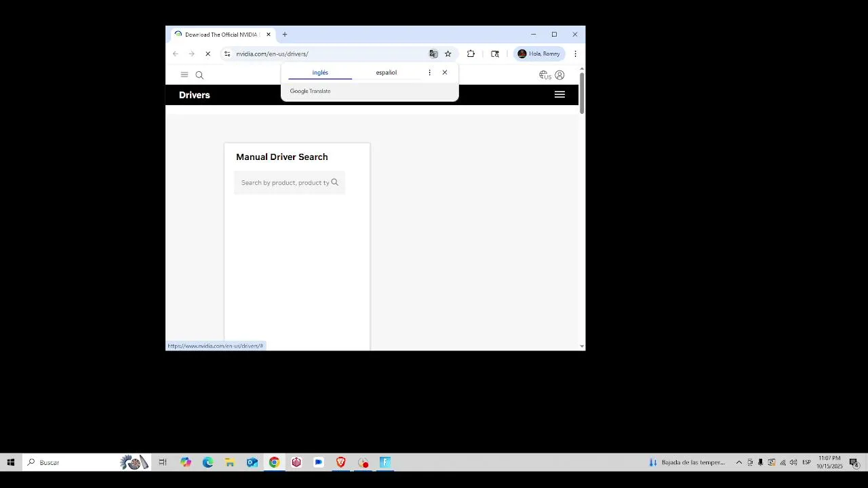Open the notification center icon
This screenshot has width=868, height=488.
854,462
